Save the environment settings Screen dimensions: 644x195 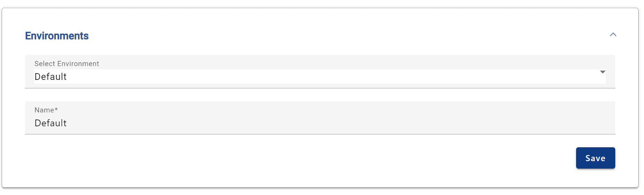(x=595, y=158)
